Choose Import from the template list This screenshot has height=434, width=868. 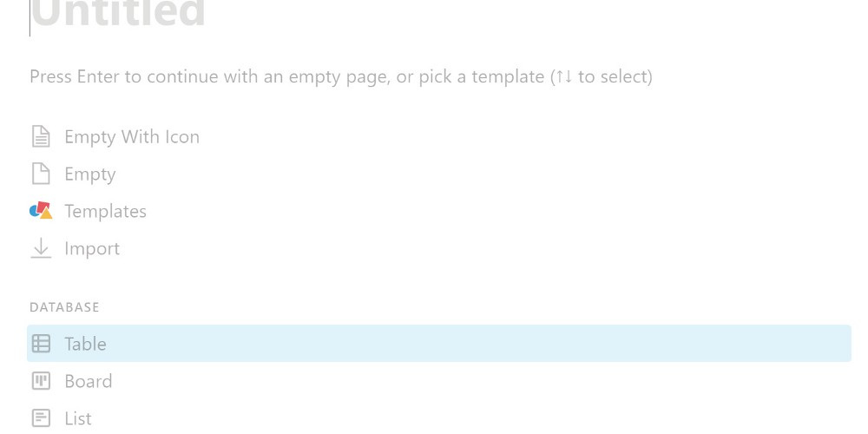point(92,248)
